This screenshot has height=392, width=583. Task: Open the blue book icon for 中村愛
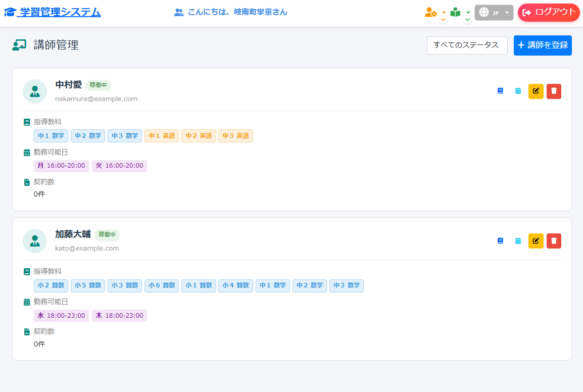pos(501,91)
